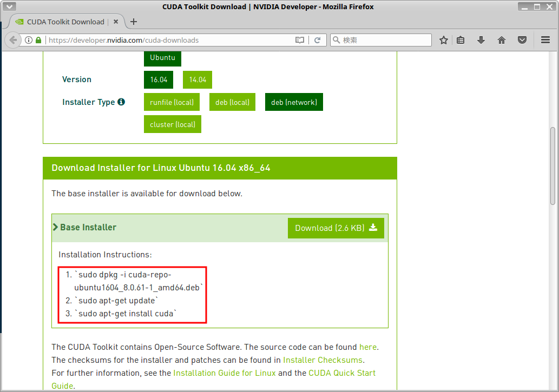
Task: Collapse the Base Installer section
Action: coord(84,228)
